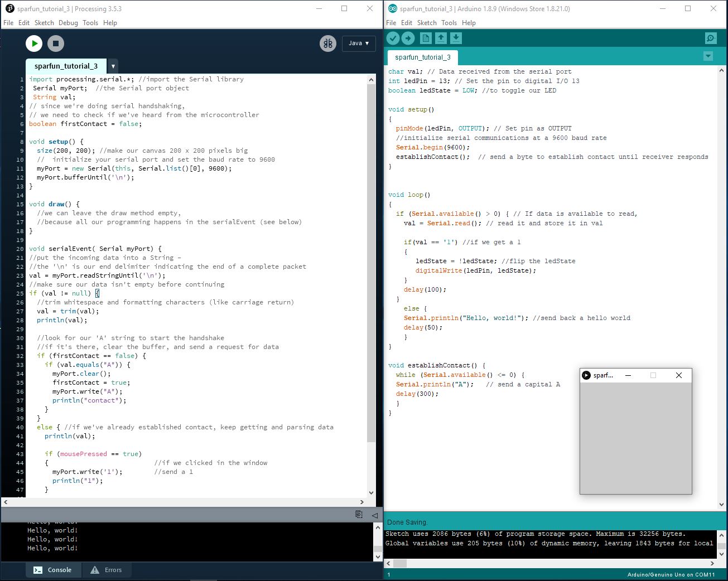
Task: Click the copy console icon in Processing
Action: 359,515
